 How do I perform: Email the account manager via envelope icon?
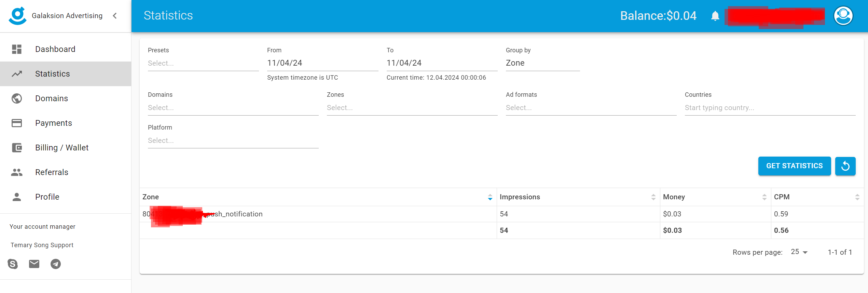pos(34,264)
